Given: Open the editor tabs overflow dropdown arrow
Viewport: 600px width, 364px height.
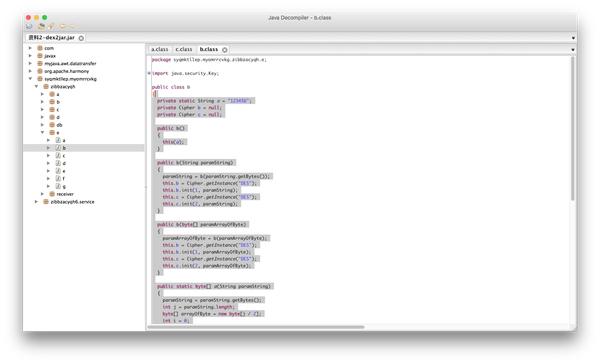Looking at the screenshot, I should (573, 50).
